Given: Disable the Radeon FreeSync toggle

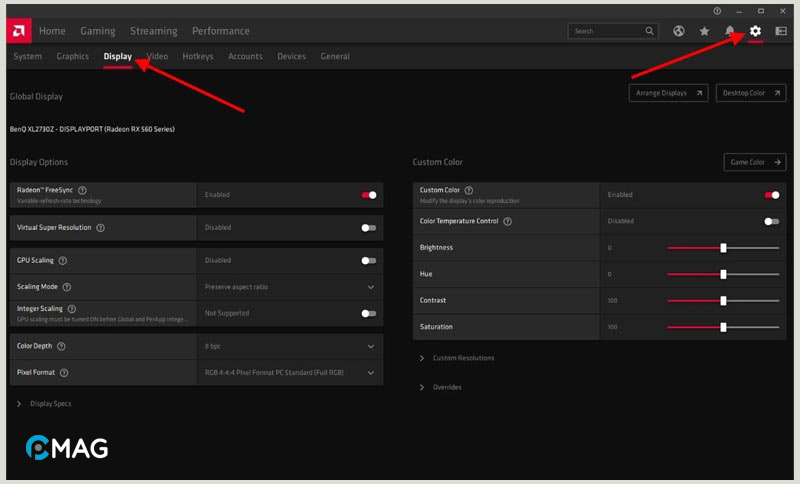Looking at the screenshot, I should point(369,195).
